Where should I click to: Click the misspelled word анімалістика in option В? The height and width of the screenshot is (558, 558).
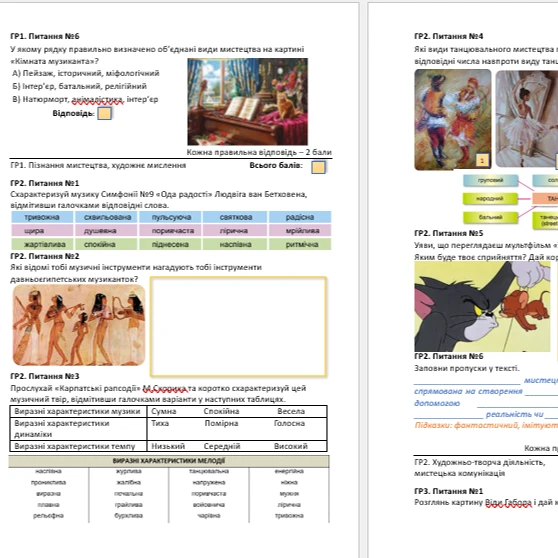point(98,99)
